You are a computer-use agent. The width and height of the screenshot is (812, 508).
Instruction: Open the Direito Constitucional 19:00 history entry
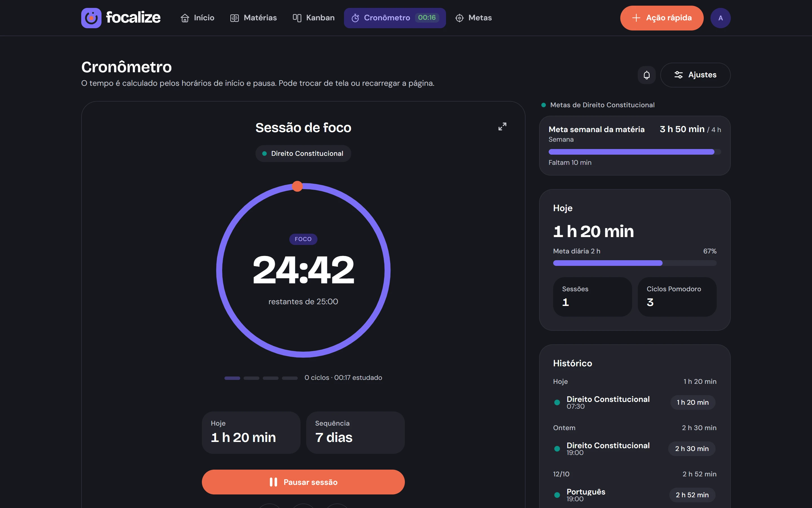click(x=634, y=448)
